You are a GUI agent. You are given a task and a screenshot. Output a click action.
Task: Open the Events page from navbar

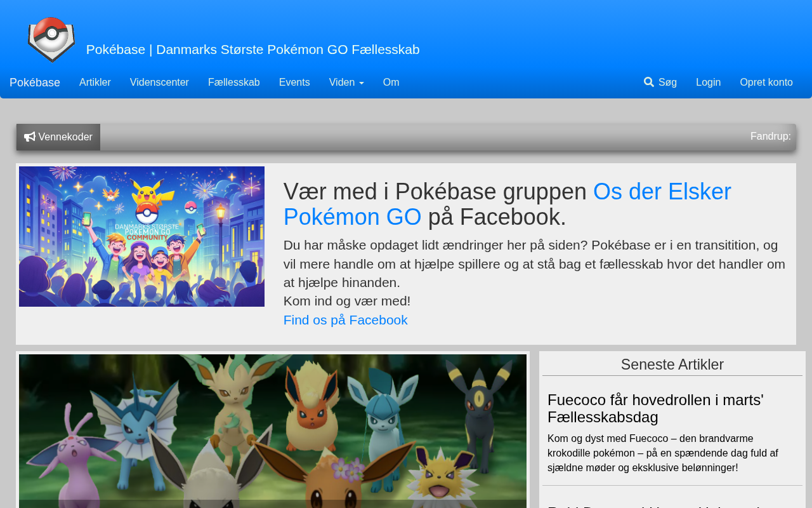click(294, 83)
